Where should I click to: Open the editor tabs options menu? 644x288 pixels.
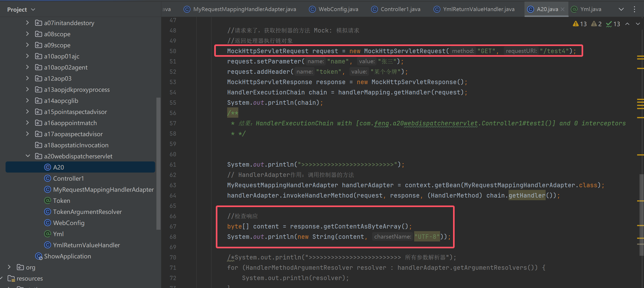(634, 9)
